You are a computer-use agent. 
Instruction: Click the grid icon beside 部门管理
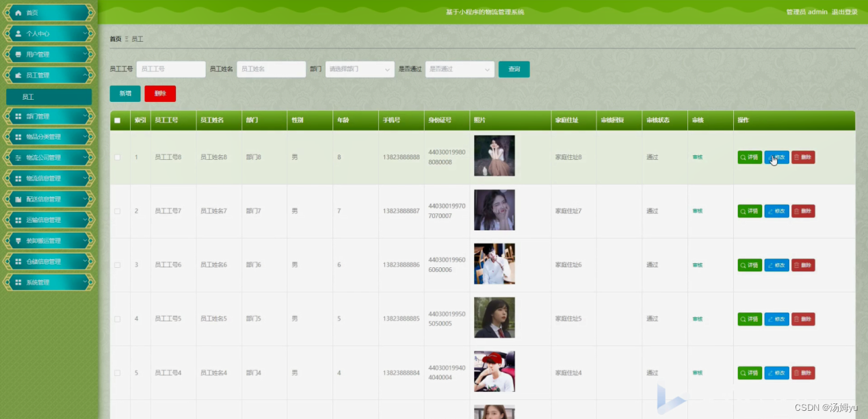click(x=18, y=116)
